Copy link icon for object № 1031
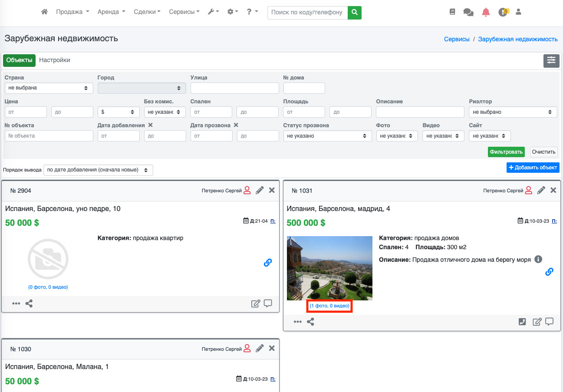Image resolution: width=563 pixels, height=392 pixels. point(549,272)
